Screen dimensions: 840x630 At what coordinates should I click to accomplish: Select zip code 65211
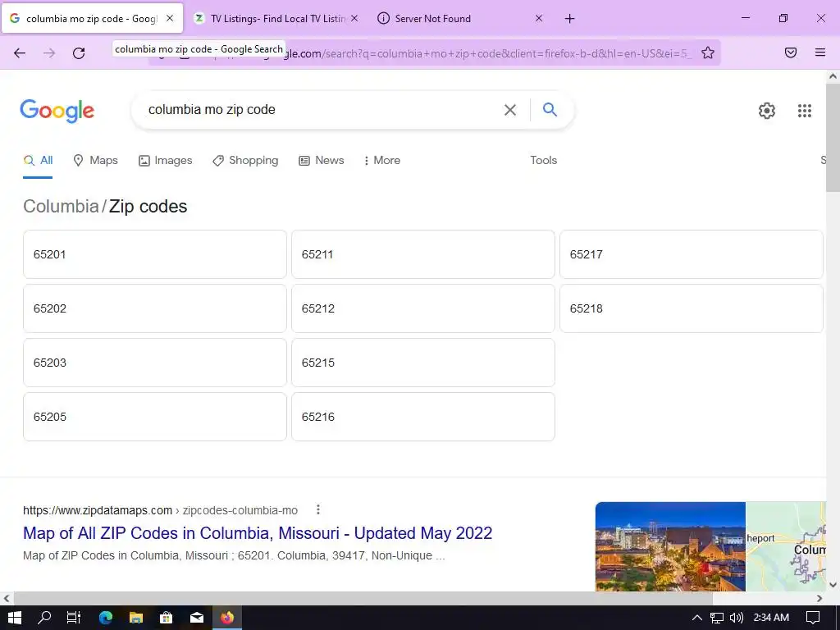coord(423,254)
